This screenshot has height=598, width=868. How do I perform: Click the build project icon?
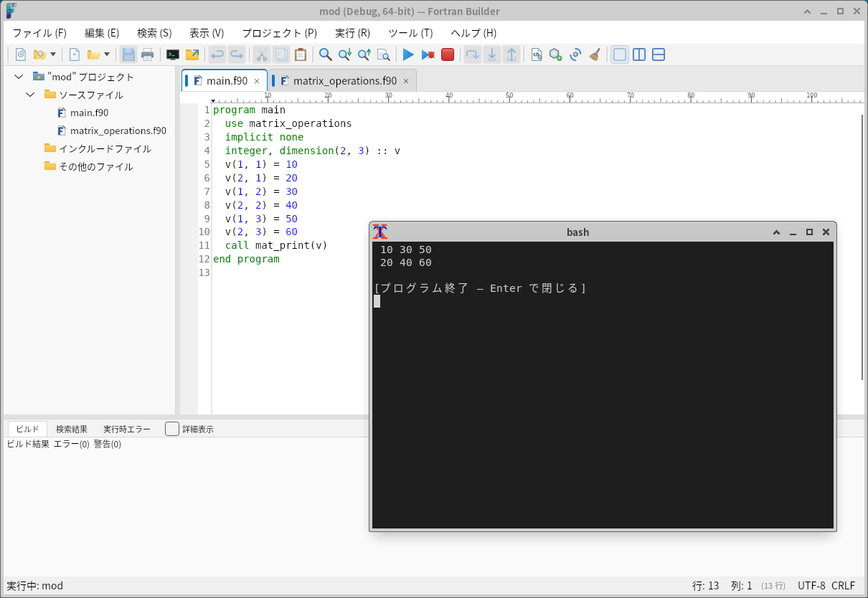tap(556, 54)
